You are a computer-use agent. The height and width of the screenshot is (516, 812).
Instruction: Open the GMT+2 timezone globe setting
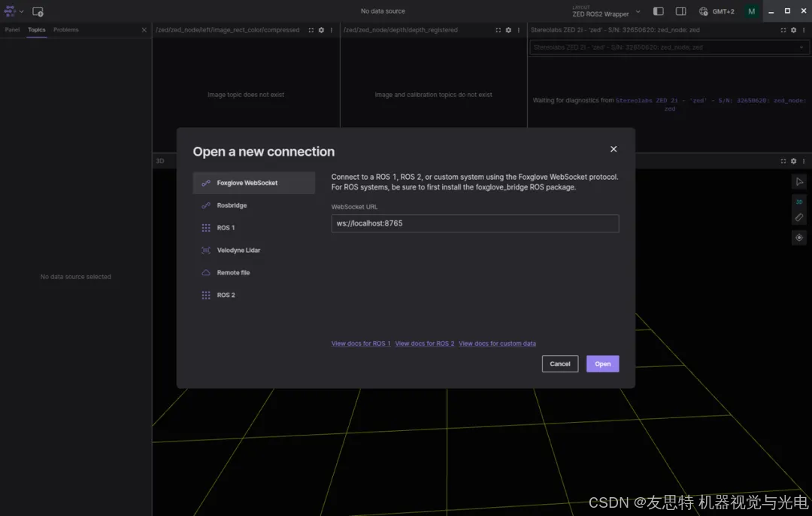point(717,11)
